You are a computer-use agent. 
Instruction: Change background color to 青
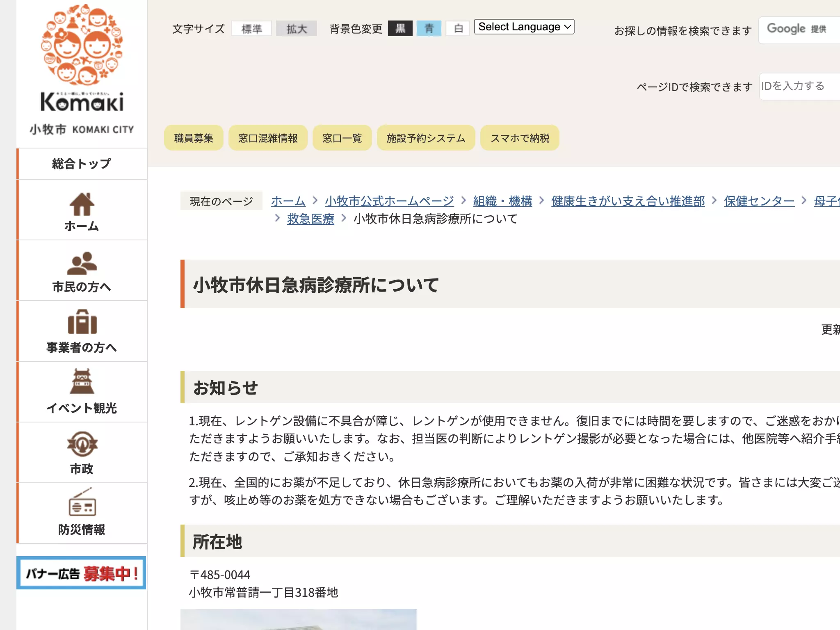pyautogui.click(x=429, y=28)
